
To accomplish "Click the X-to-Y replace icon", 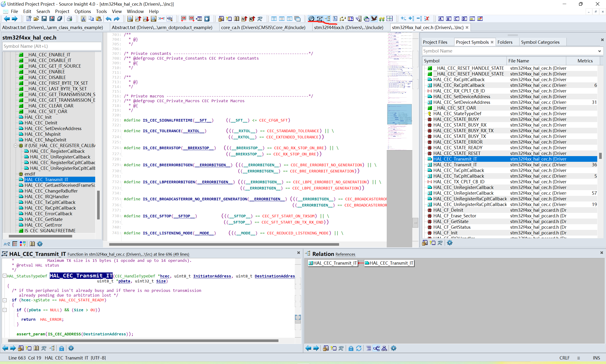I will 162,19.
